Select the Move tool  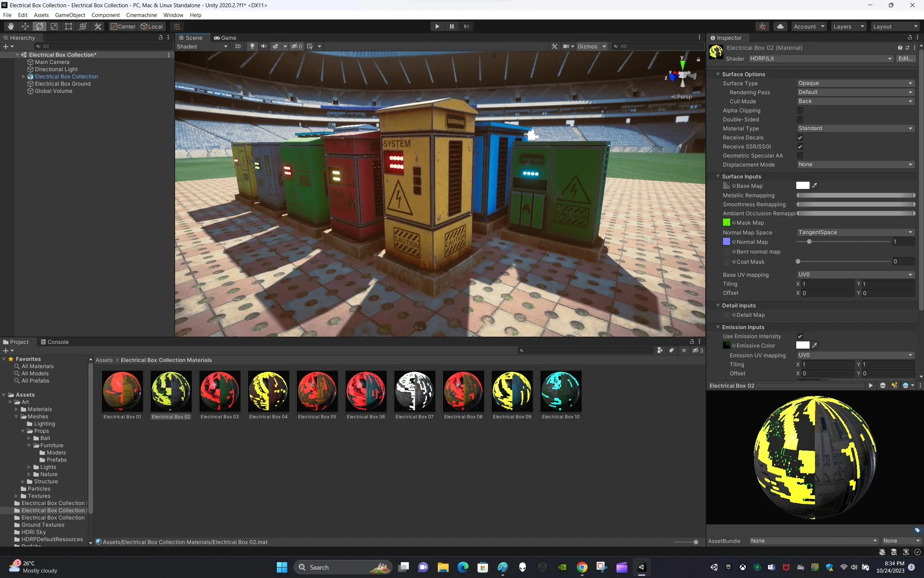coord(25,26)
